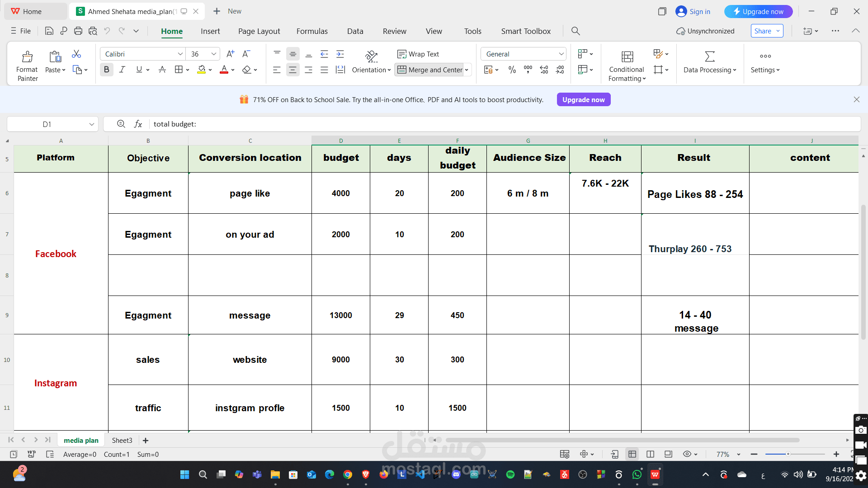
Task: Insert a function with the fx icon
Action: [138, 124]
